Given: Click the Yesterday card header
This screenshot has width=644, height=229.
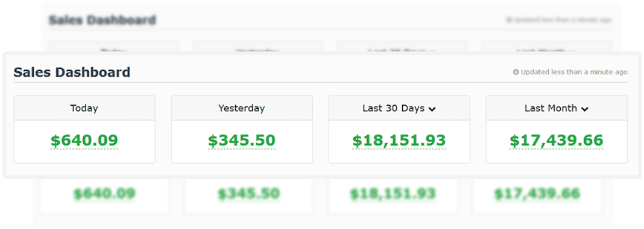Looking at the screenshot, I should click(241, 108).
